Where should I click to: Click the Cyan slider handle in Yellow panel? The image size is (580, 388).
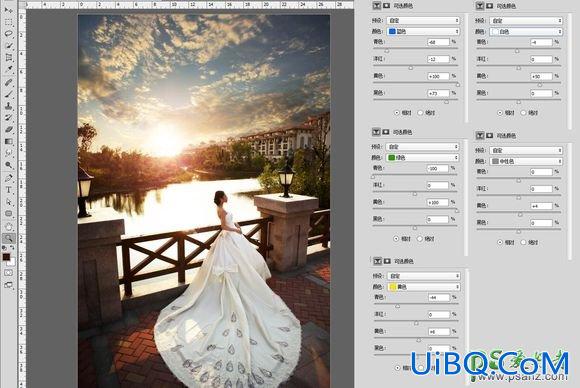coord(398,306)
